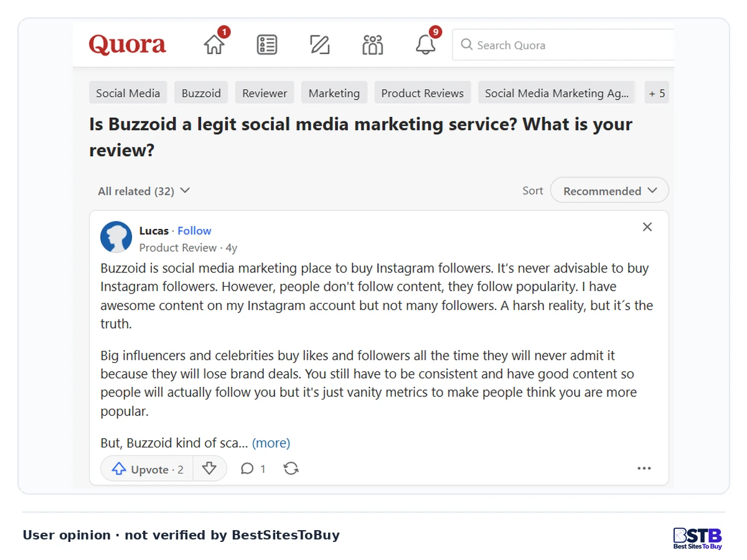Open Lucas's profile avatar
Viewport: 747px width, 560px height.
point(116,237)
